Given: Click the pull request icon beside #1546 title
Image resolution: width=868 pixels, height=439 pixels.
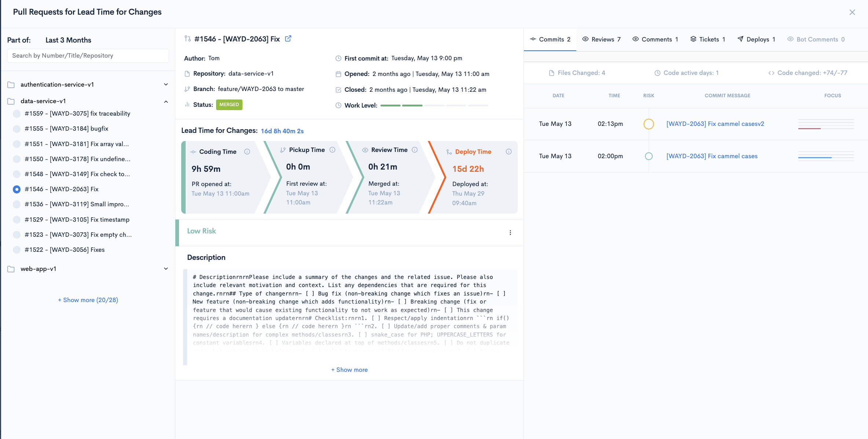Looking at the screenshot, I should point(187,39).
